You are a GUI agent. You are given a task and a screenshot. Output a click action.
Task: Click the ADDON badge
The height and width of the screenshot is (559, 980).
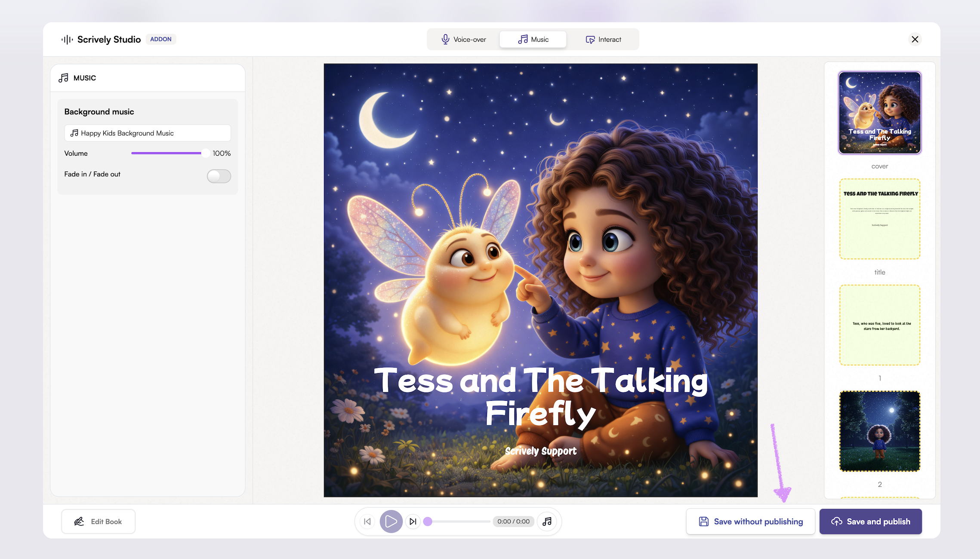(161, 39)
